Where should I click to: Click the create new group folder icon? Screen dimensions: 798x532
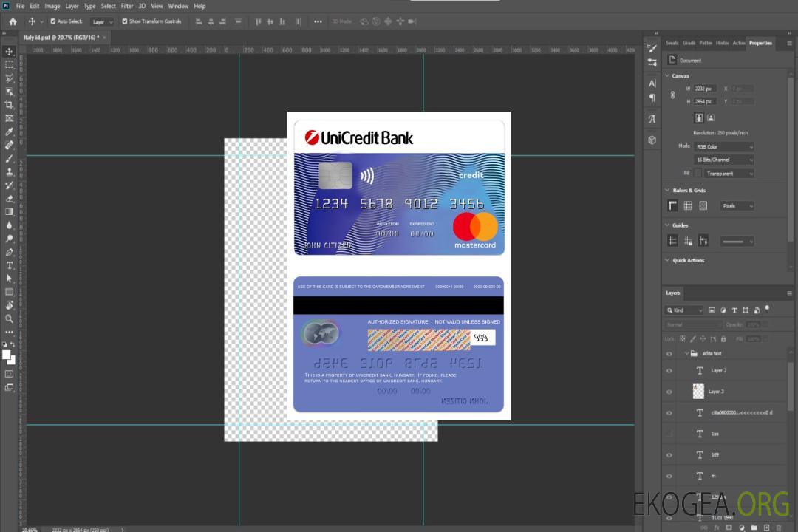click(754, 528)
